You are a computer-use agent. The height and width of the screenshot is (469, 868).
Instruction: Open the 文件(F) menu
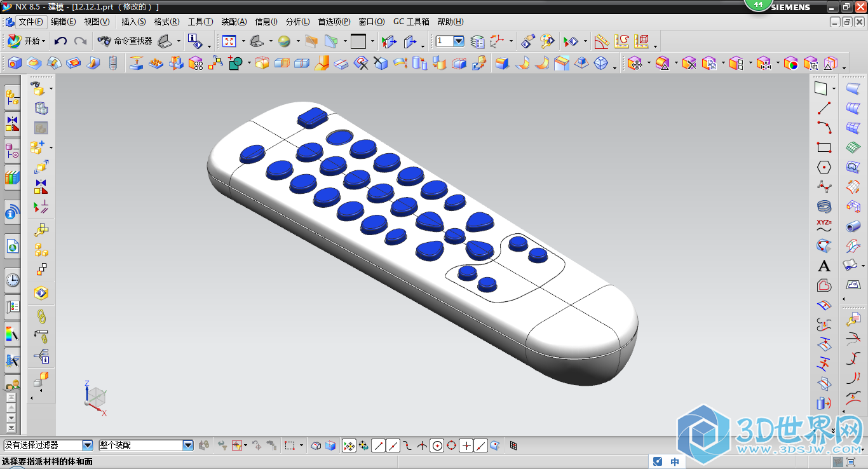click(x=31, y=22)
